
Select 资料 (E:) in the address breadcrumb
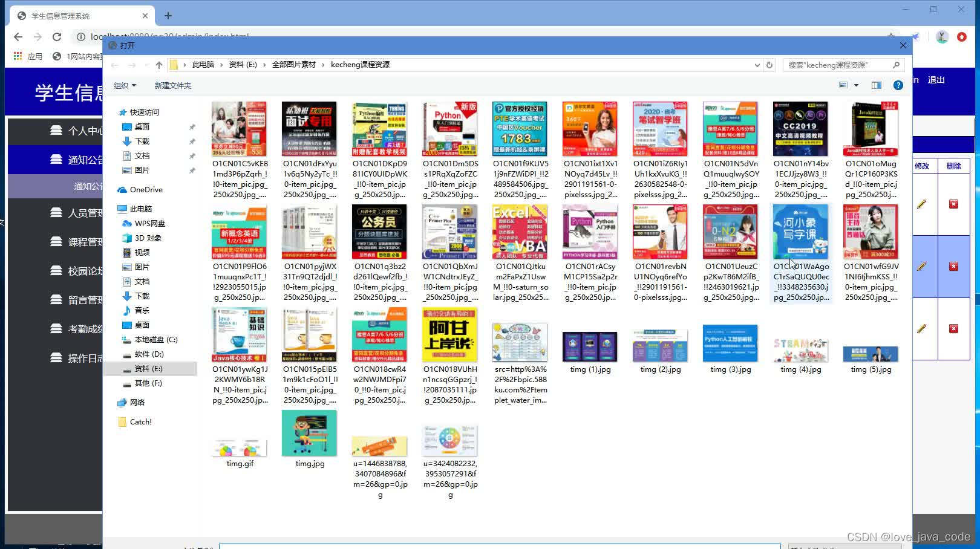pyautogui.click(x=243, y=65)
